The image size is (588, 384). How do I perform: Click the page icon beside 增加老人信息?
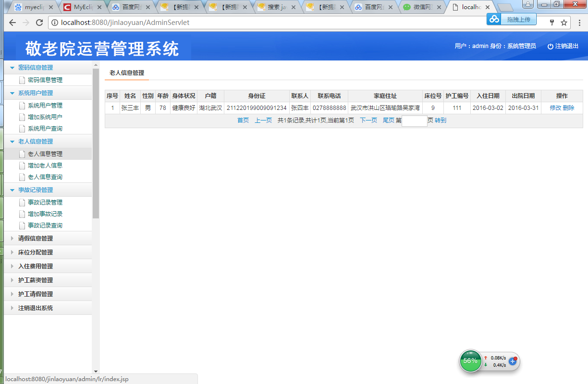(22, 166)
